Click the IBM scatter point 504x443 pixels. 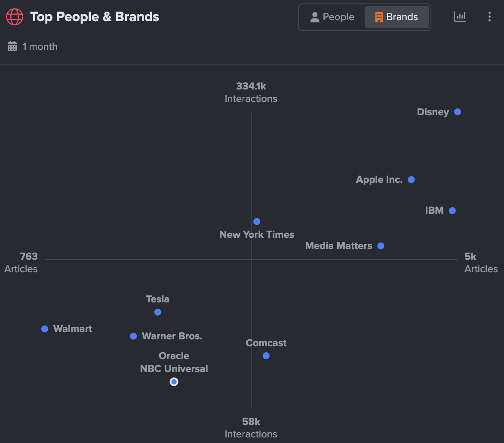coord(452,211)
